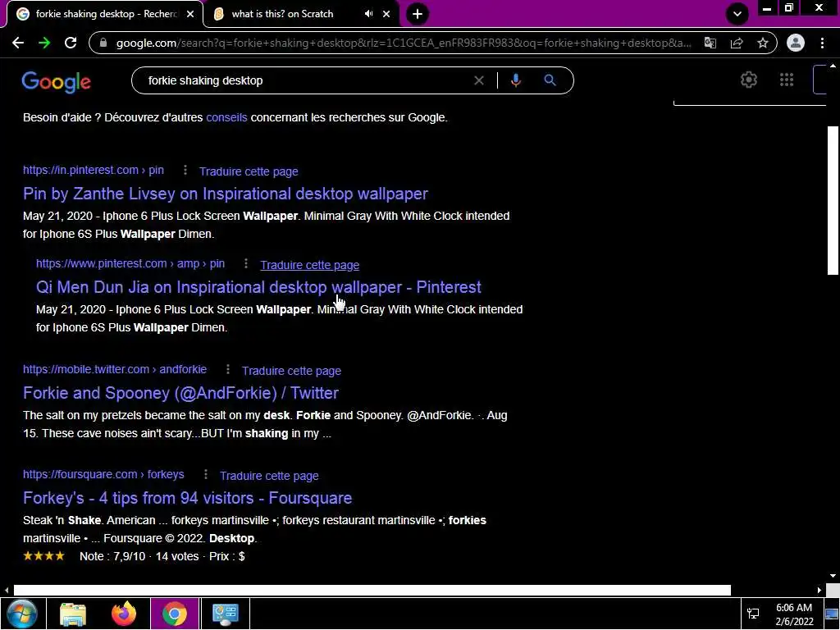Open more options for www.pinterest.com amp result
This screenshot has width=840, height=630.
[x=246, y=263]
